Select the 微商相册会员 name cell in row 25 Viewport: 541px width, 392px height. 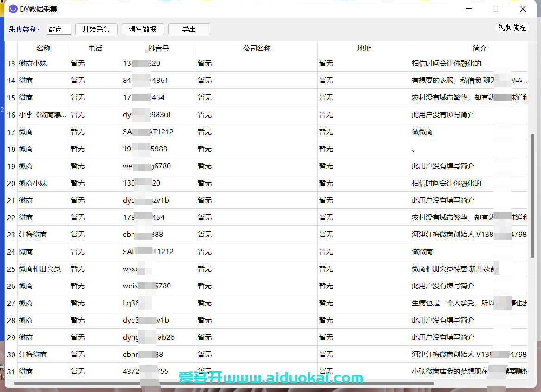point(40,269)
